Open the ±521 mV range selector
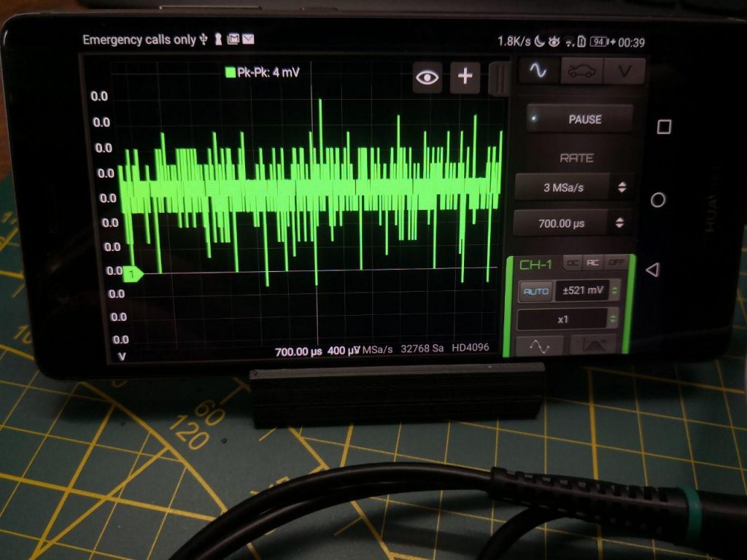The image size is (747, 560). pos(582,290)
